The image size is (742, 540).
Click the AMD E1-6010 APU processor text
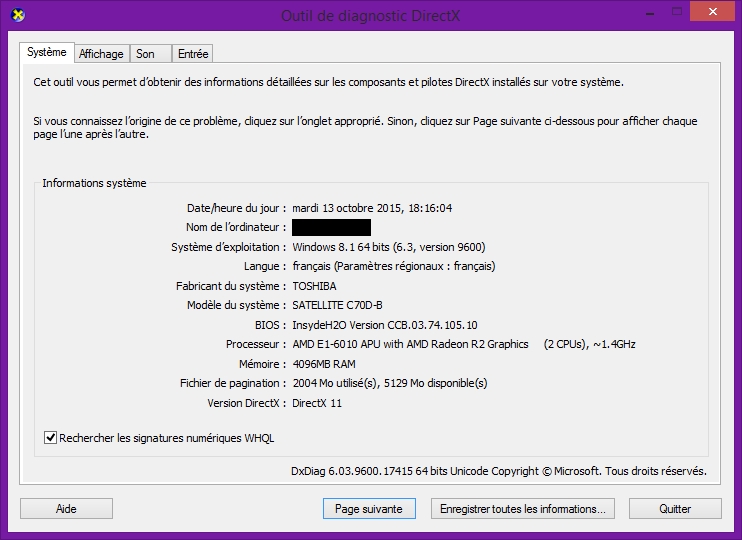[464, 344]
